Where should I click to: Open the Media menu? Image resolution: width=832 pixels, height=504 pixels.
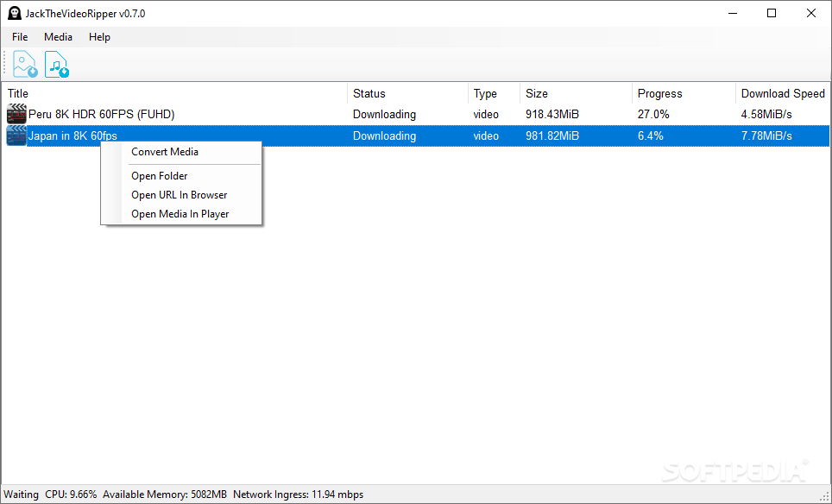[x=58, y=37]
